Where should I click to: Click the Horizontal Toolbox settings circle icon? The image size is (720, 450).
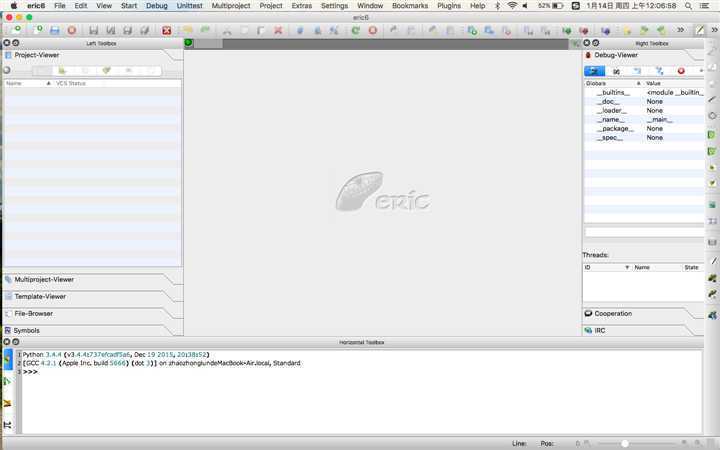coord(16,342)
